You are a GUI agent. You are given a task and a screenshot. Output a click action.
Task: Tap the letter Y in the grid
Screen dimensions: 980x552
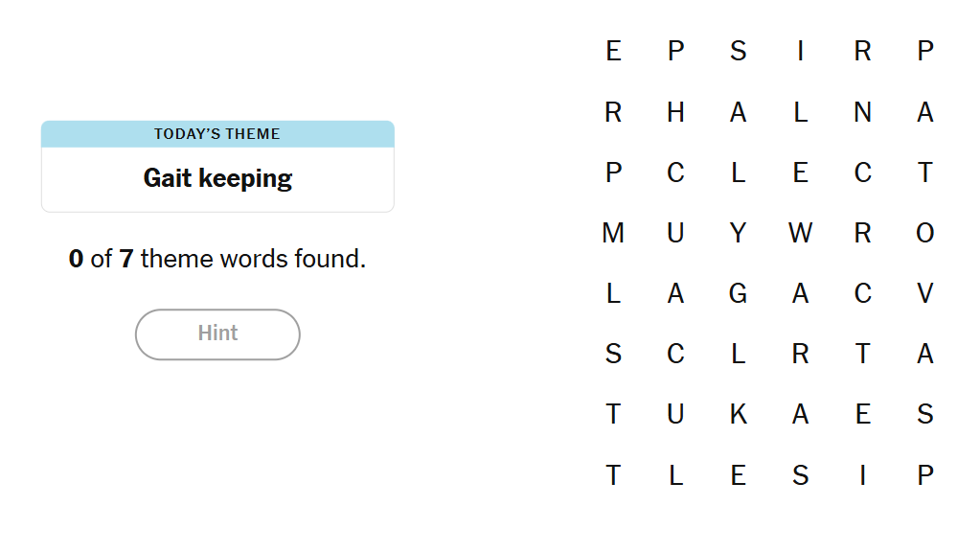tap(738, 233)
